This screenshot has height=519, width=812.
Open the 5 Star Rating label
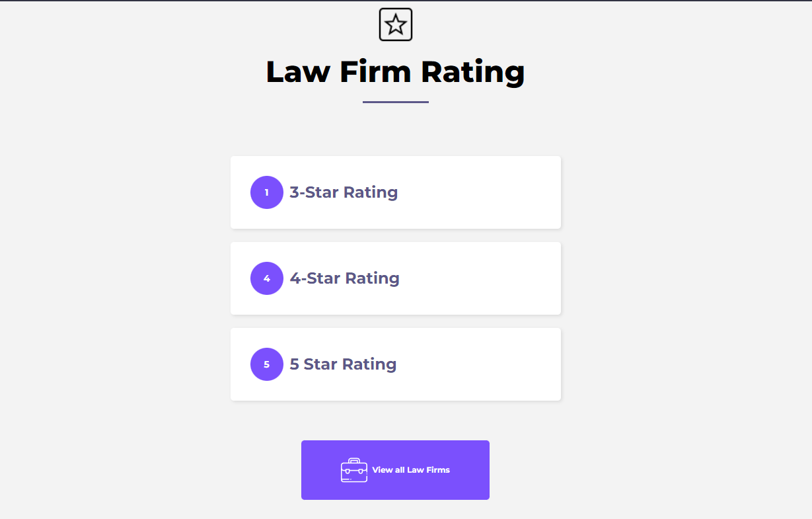click(343, 364)
